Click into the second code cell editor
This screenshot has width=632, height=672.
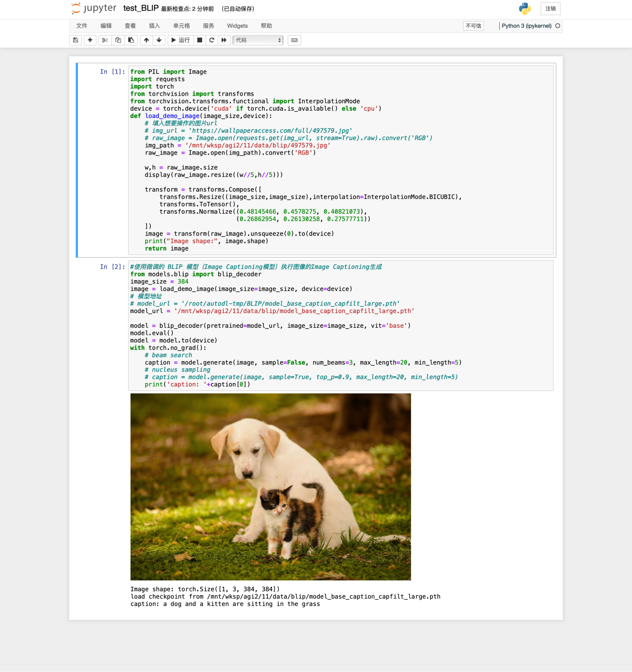click(x=340, y=326)
